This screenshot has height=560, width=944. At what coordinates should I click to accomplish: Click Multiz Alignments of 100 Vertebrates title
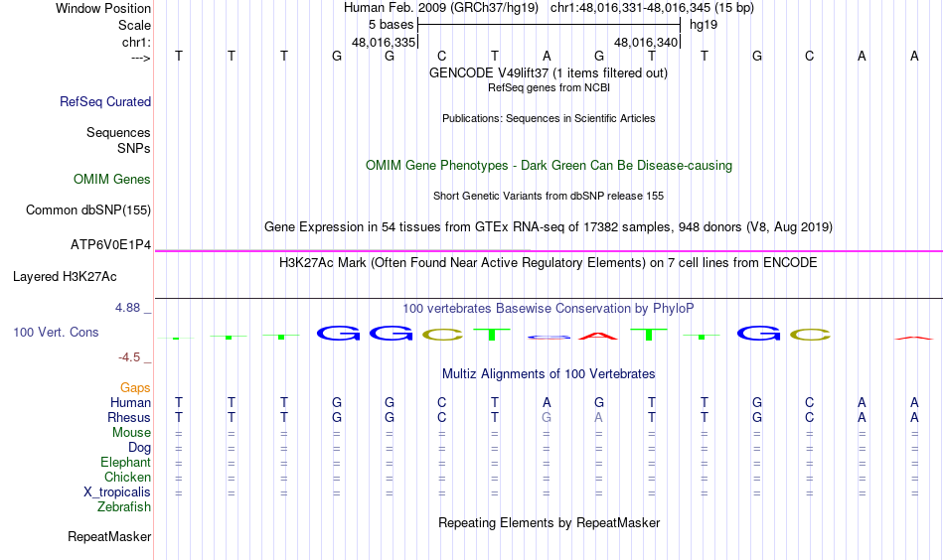(x=549, y=374)
